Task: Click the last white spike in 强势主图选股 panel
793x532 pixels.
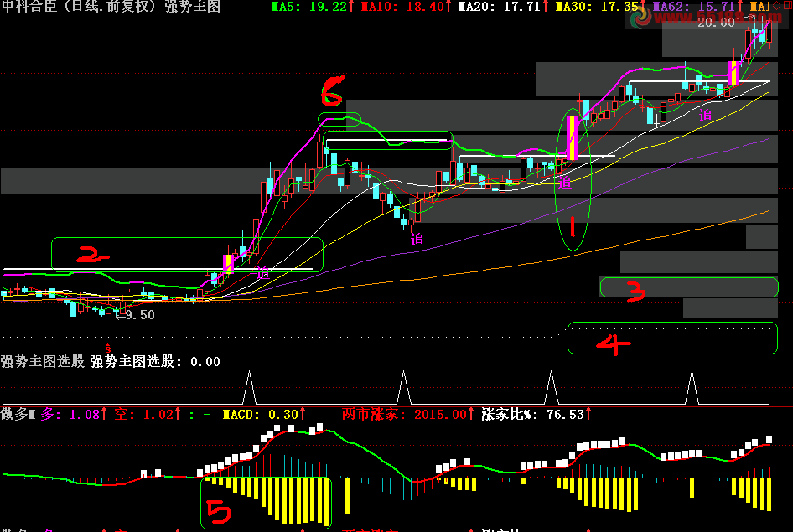Action: point(692,388)
